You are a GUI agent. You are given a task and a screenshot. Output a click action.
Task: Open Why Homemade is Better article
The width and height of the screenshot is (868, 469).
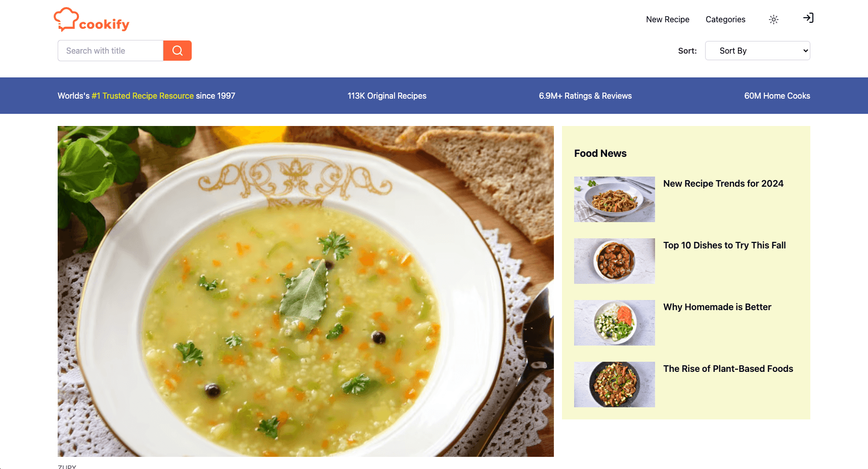click(717, 307)
